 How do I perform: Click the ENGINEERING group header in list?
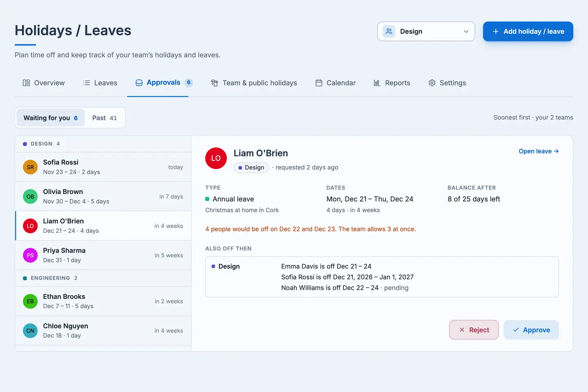pos(103,278)
